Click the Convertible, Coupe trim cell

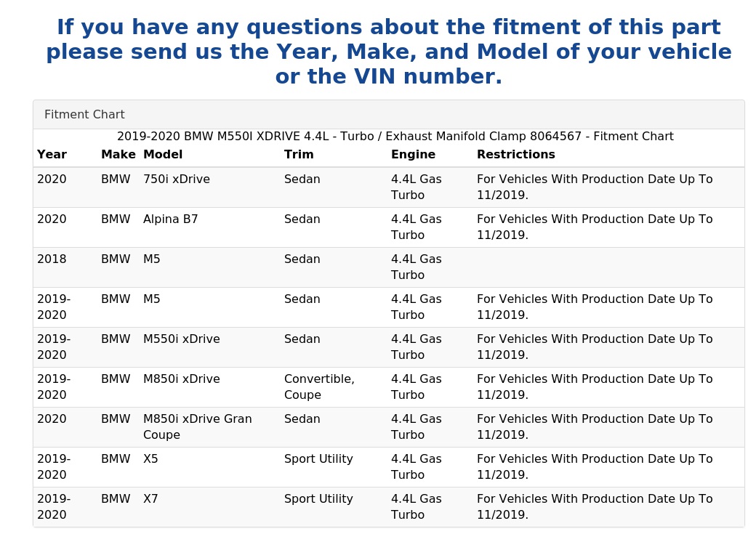[319, 387]
